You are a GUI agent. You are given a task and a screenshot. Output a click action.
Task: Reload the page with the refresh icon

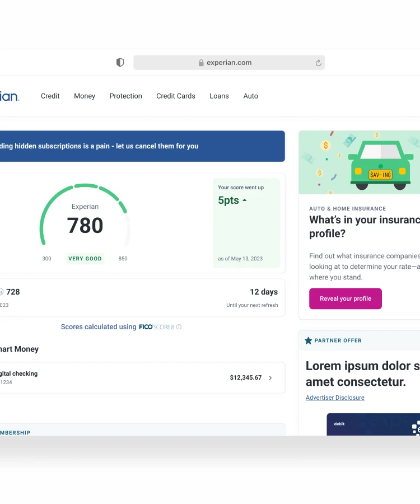point(318,63)
